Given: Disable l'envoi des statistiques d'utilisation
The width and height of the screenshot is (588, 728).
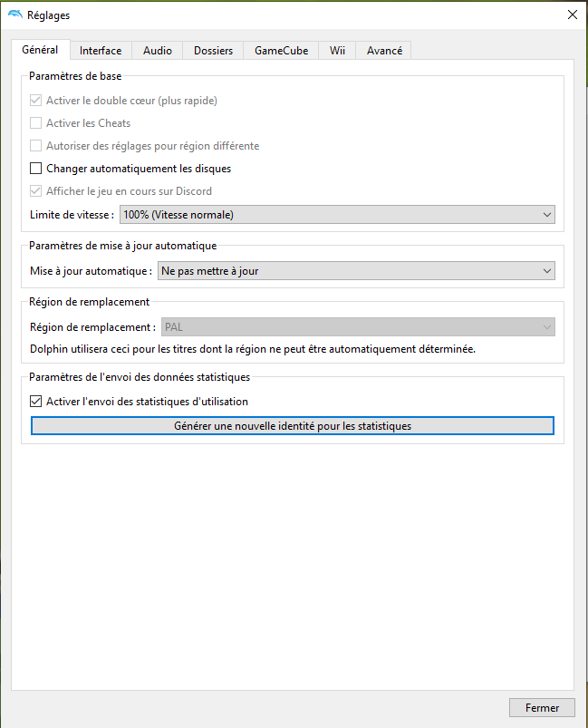Looking at the screenshot, I should point(36,402).
